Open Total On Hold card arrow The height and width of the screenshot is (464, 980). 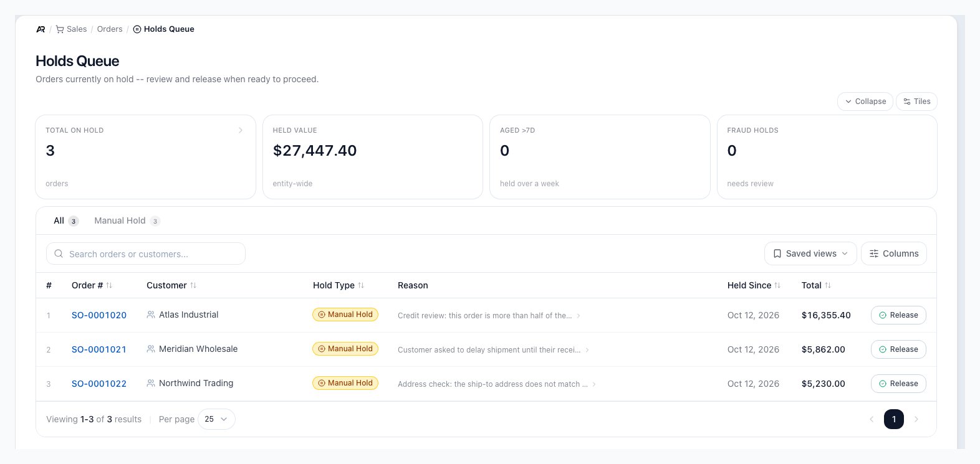241,130
